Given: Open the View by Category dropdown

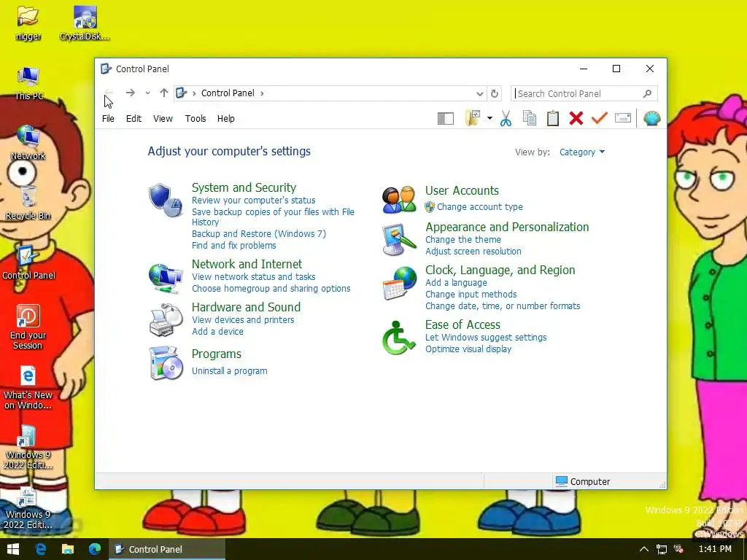Looking at the screenshot, I should point(581,152).
